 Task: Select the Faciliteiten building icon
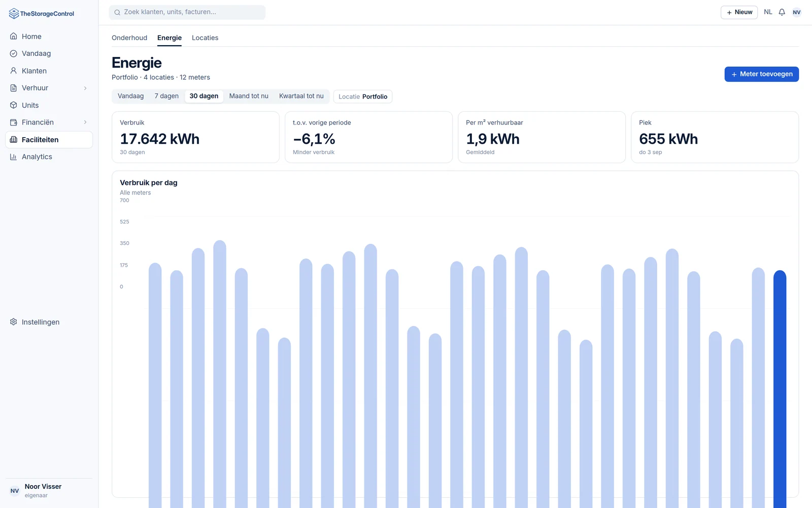(x=14, y=140)
